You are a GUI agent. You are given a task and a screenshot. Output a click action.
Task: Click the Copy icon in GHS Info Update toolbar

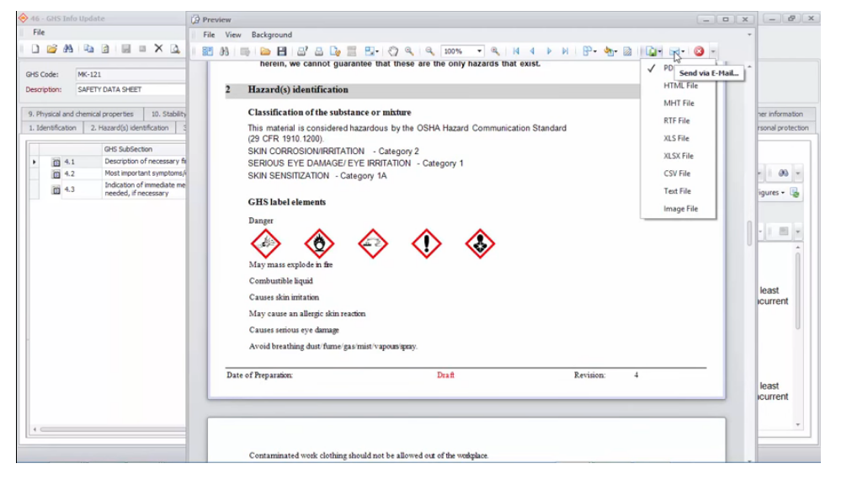(x=88, y=49)
